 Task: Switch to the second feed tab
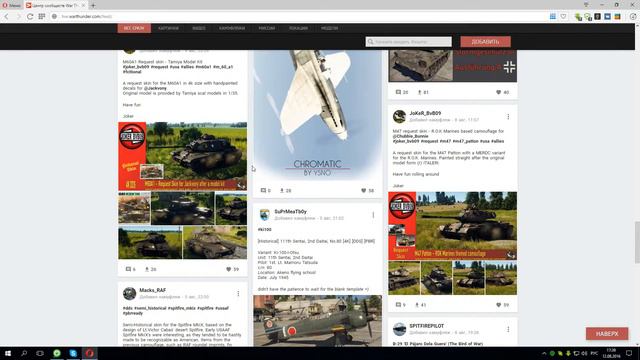[x=168, y=28]
